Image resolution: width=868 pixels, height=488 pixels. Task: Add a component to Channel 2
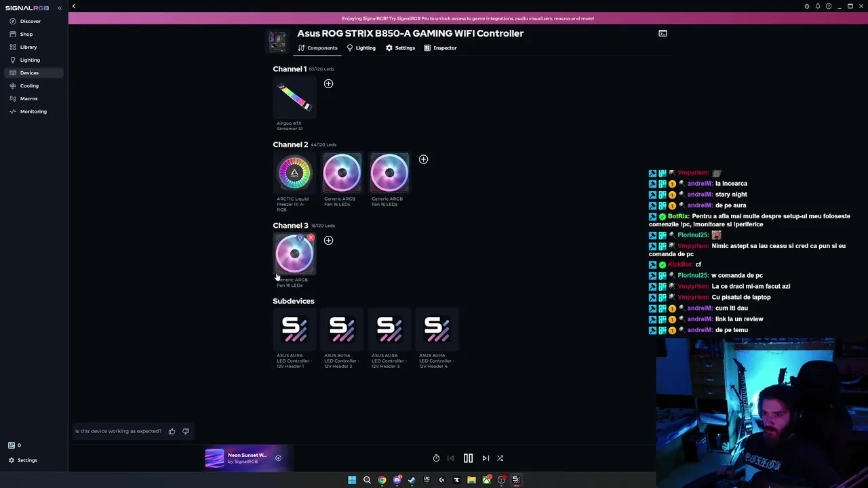click(423, 159)
